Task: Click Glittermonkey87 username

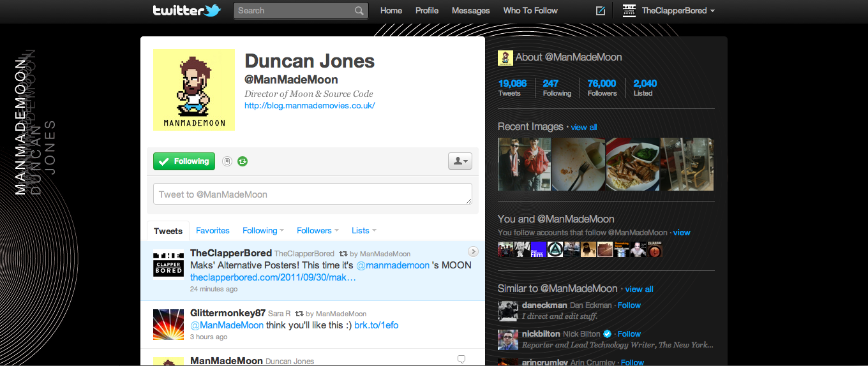Action: [x=228, y=313]
